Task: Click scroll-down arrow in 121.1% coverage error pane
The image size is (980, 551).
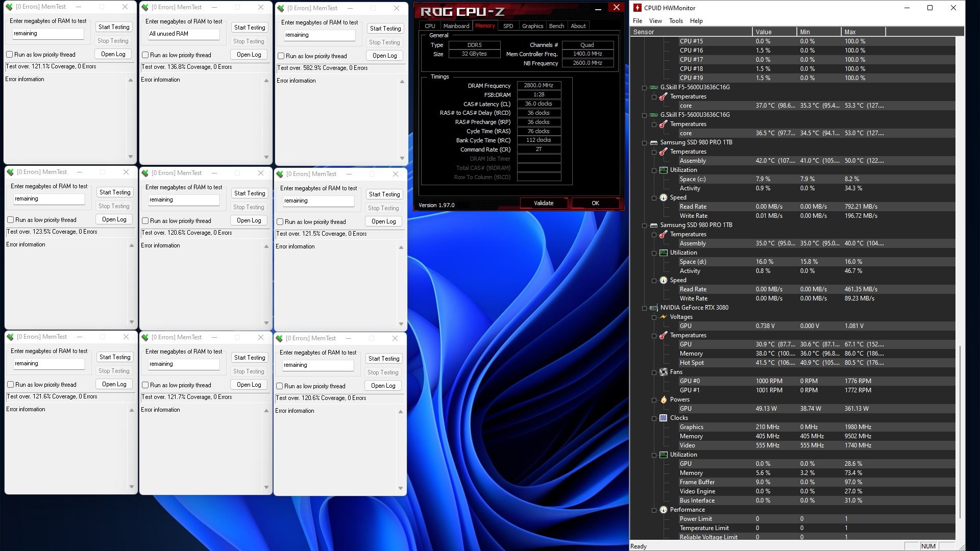Action: click(x=131, y=157)
